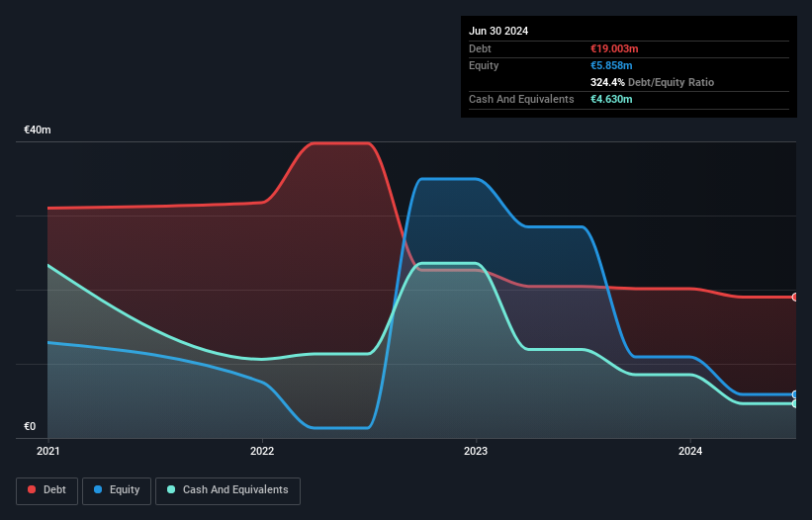Image resolution: width=812 pixels, height=520 pixels.
Task: Click the €0 y-axis label
Action: 30,426
